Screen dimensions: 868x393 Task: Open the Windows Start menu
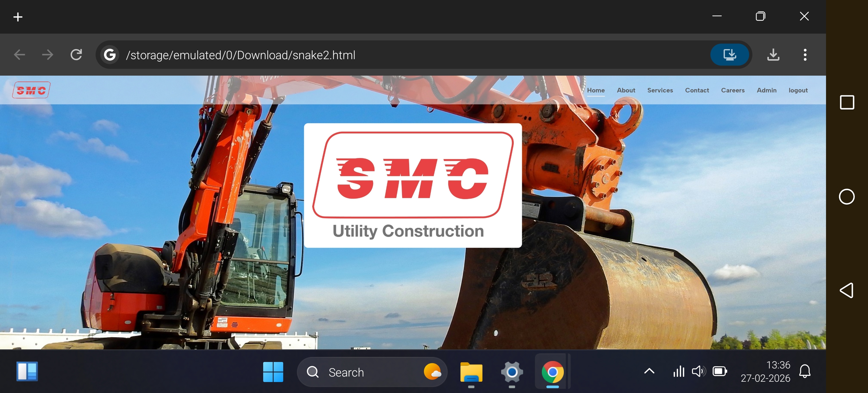point(273,372)
